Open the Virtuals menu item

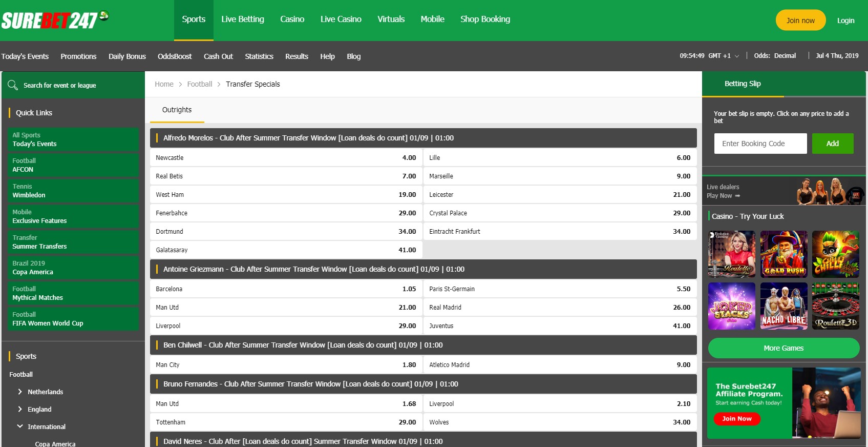click(391, 19)
